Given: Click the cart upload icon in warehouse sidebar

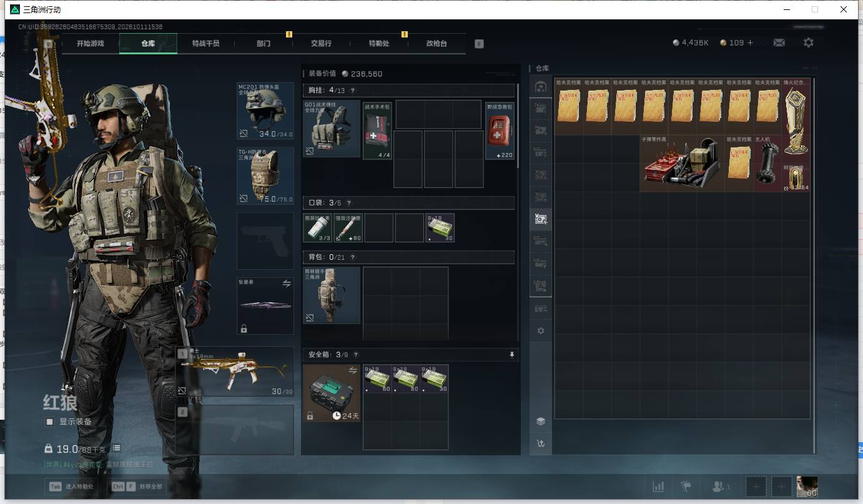Looking at the screenshot, I should tap(541, 443).
